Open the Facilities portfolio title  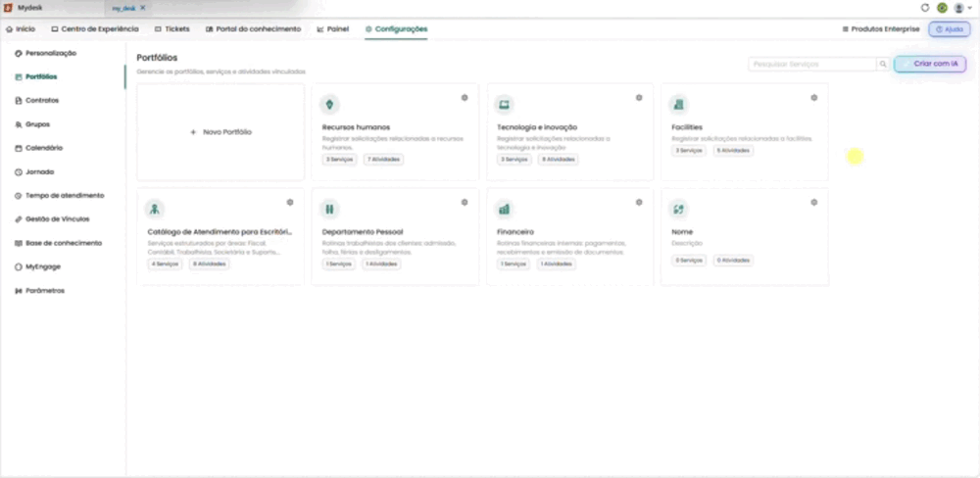point(687,127)
